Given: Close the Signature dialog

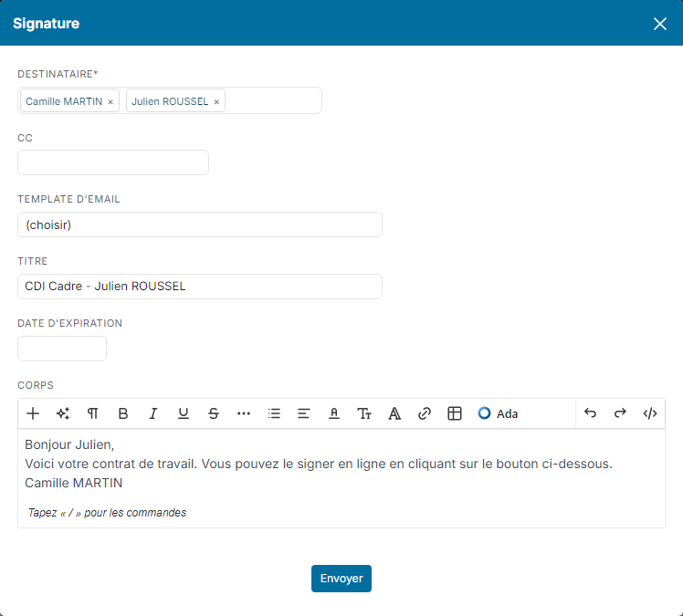Looking at the screenshot, I should [x=660, y=24].
